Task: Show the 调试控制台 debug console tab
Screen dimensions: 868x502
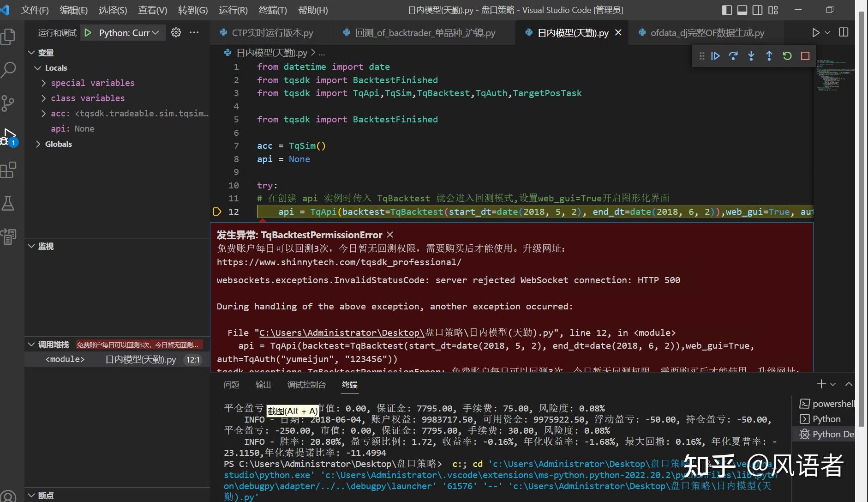Action: (306, 385)
